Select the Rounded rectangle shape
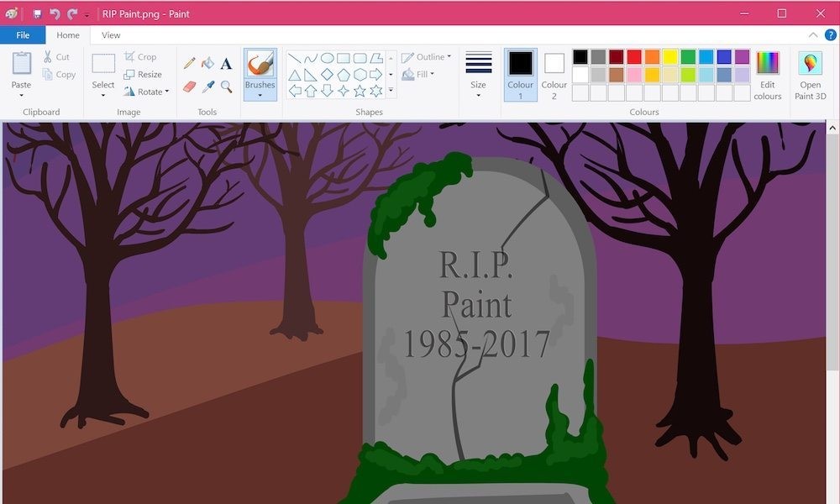 coord(360,59)
